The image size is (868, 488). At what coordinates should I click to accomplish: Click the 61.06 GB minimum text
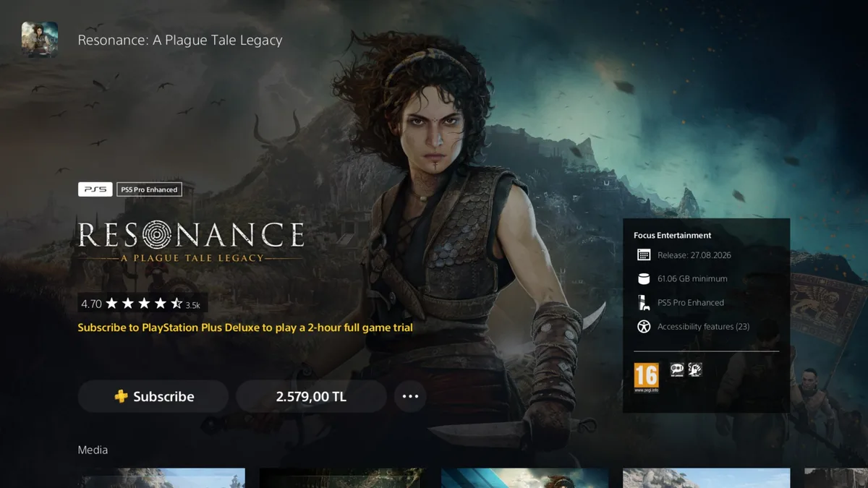pos(692,278)
